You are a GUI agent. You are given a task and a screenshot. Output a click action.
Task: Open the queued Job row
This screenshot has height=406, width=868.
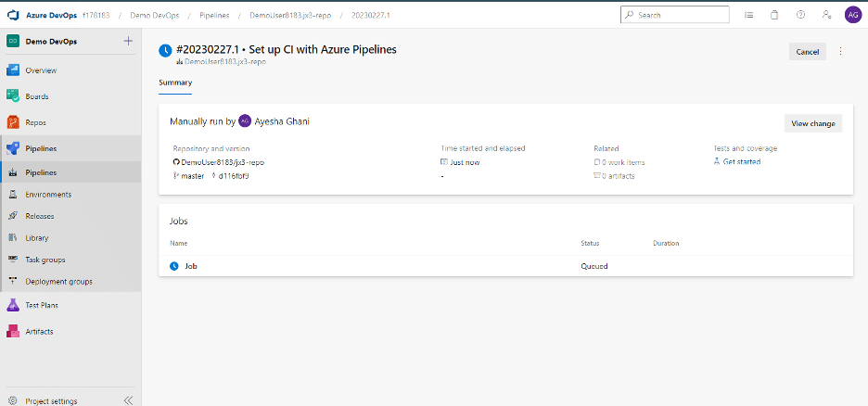(x=505, y=266)
